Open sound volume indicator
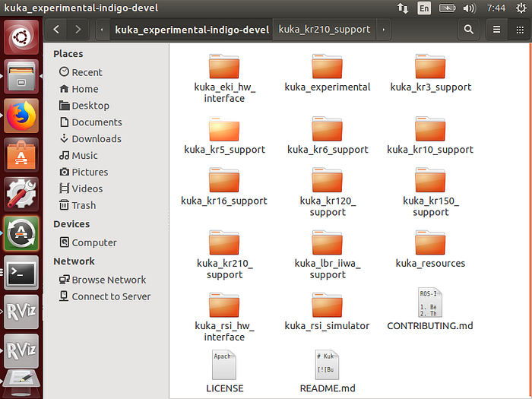 [x=470, y=8]
